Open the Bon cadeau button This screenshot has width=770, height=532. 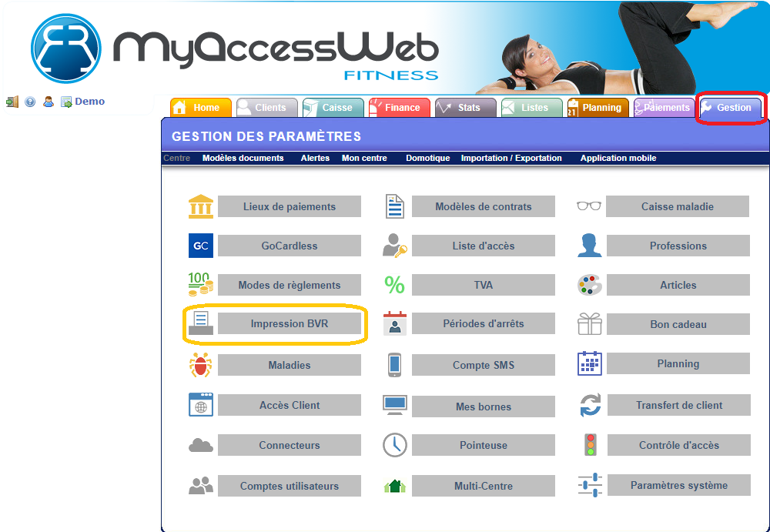click(678, 324)
